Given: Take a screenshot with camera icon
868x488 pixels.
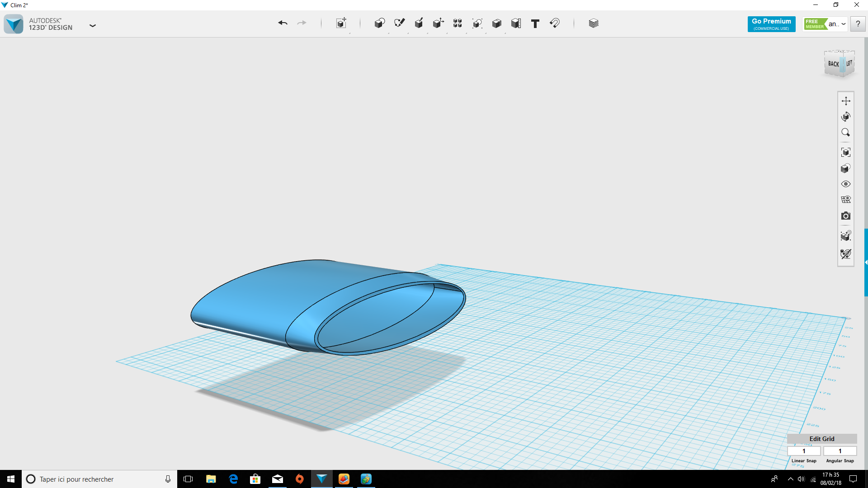Looking at the screenshot, I should pyautogui.click(x=846, y=216).
